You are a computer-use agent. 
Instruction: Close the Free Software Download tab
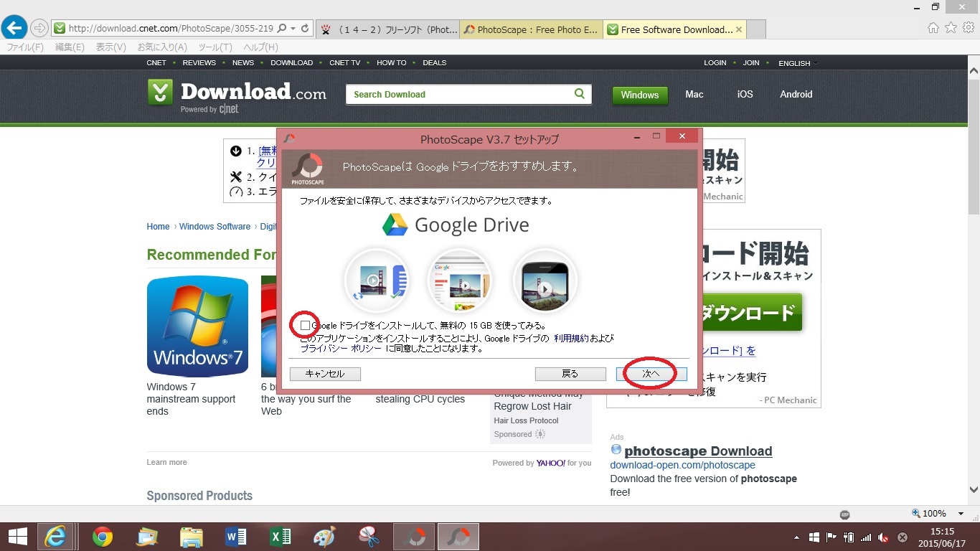[x=739, y=29]
